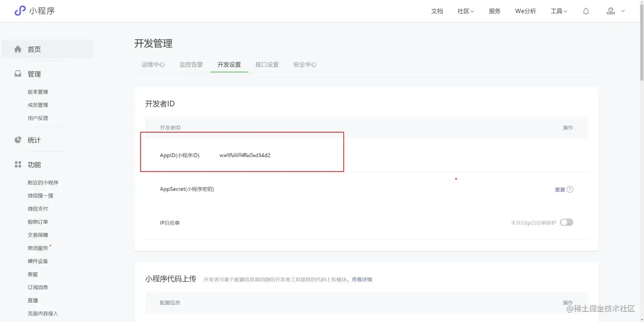
Task: Expand the 社区 dropdown
Action: [465, 11]
